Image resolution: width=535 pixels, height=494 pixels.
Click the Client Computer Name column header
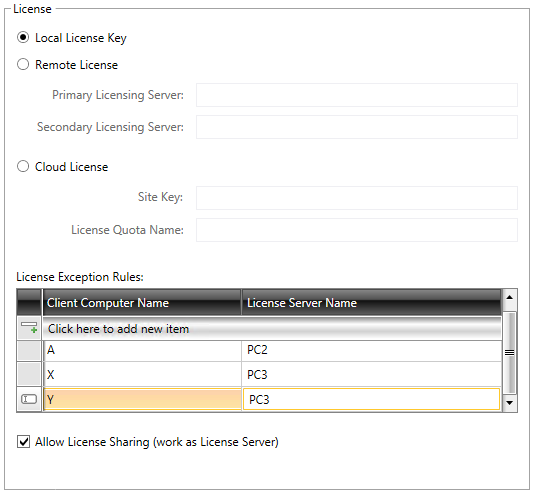click(x=142, y=303)
